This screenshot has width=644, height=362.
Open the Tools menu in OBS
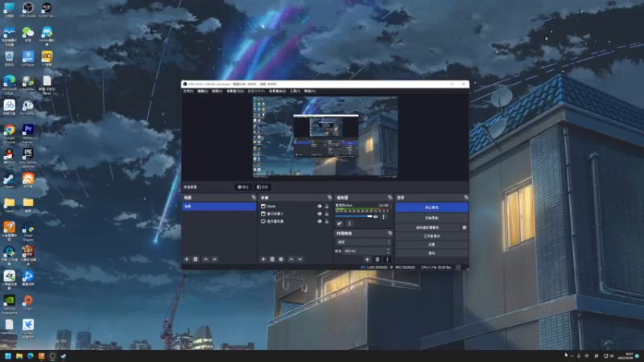pos(295,91)
